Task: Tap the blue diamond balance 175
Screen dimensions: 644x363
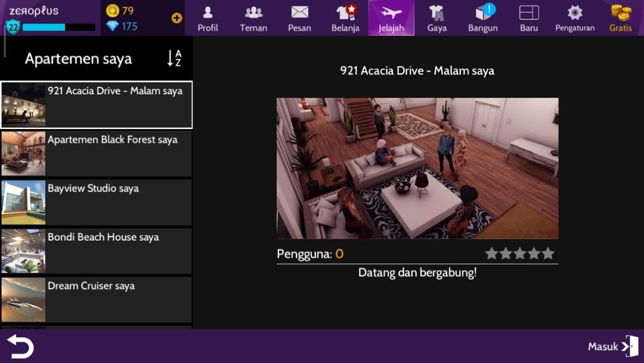Action: [x=122, y=26]
